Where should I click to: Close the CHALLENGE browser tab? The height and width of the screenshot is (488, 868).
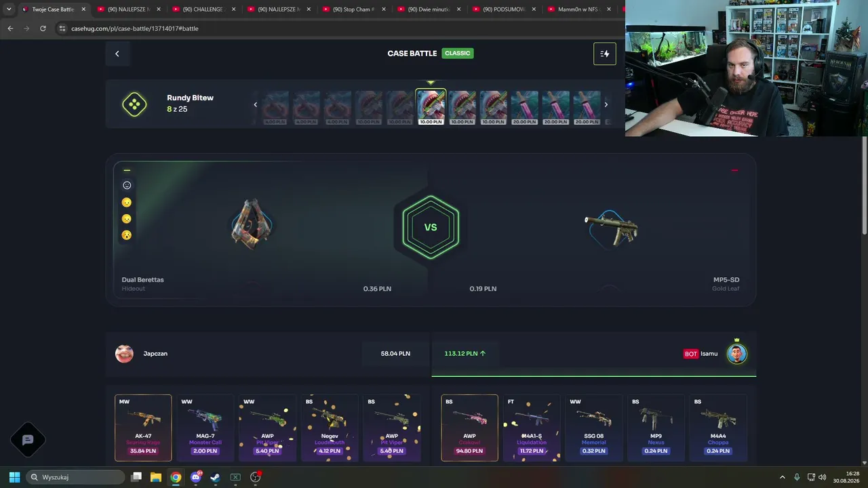(233, 9)
